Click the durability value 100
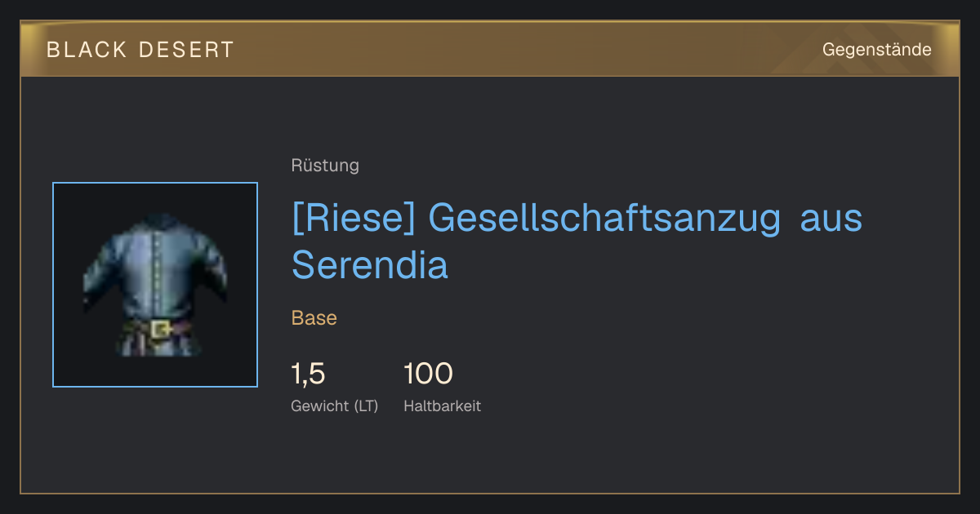This screenshot has height=514, width=980. (x=429, y=374)
